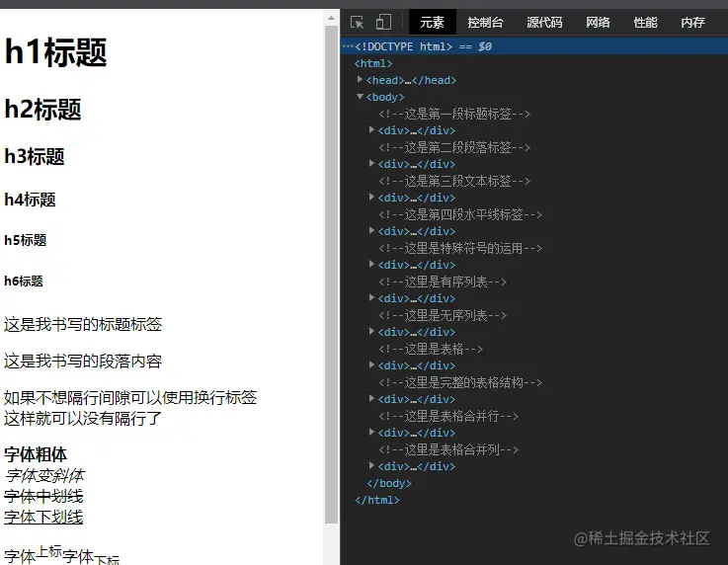This screenshot has height=565, width=728.
Task: Expand the div below 这是第一段标题标签 comment
Action: (x=371, y=130)
